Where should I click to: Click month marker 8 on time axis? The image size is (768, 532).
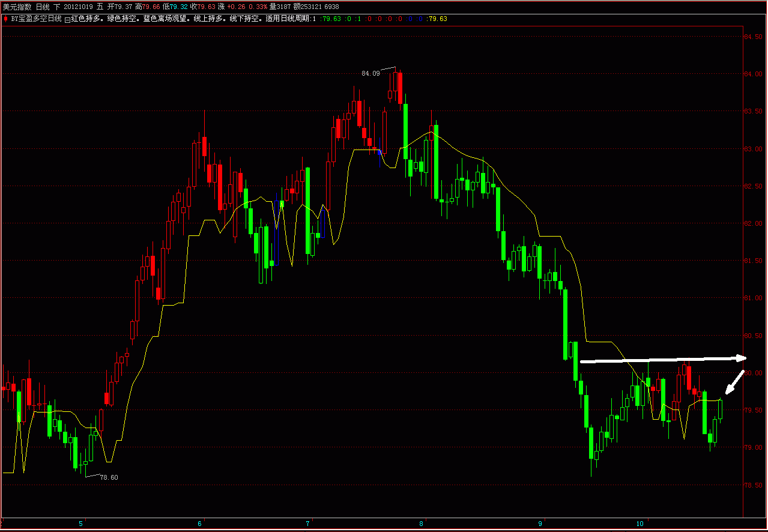(x=421, y=524)
